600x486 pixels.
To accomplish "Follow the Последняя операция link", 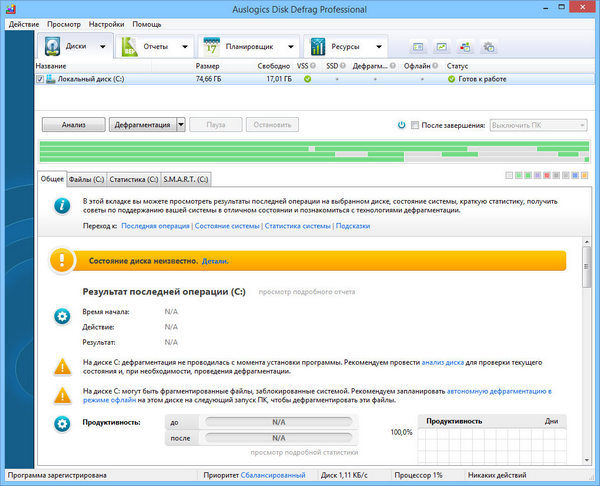I will (x=155, y=226).
